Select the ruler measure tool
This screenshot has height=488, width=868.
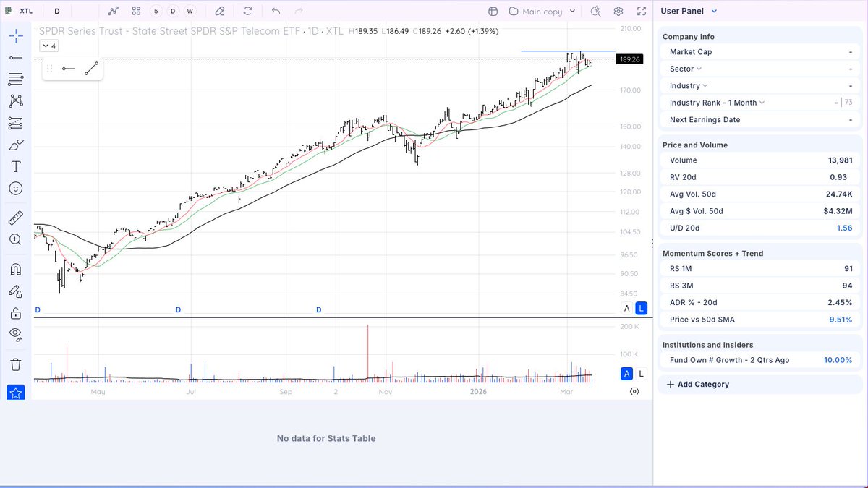pos(15,217)
